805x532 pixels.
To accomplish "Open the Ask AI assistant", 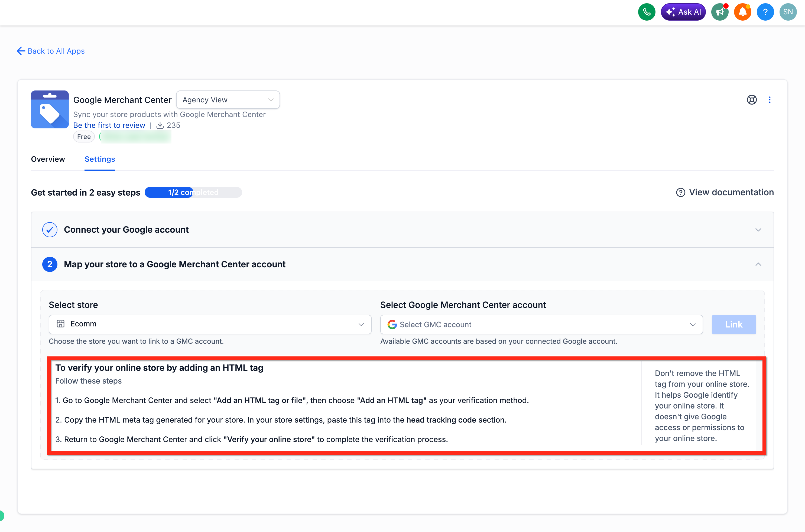I will [683, 12].
